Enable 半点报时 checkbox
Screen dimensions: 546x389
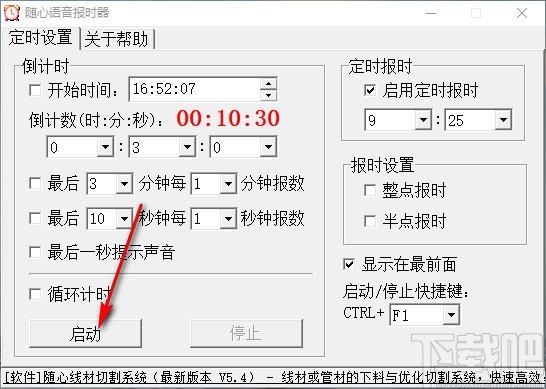pos(369,221)
